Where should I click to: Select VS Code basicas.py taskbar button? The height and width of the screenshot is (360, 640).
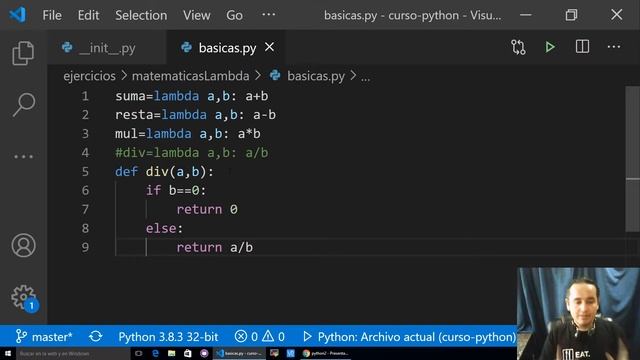[239, 353]
